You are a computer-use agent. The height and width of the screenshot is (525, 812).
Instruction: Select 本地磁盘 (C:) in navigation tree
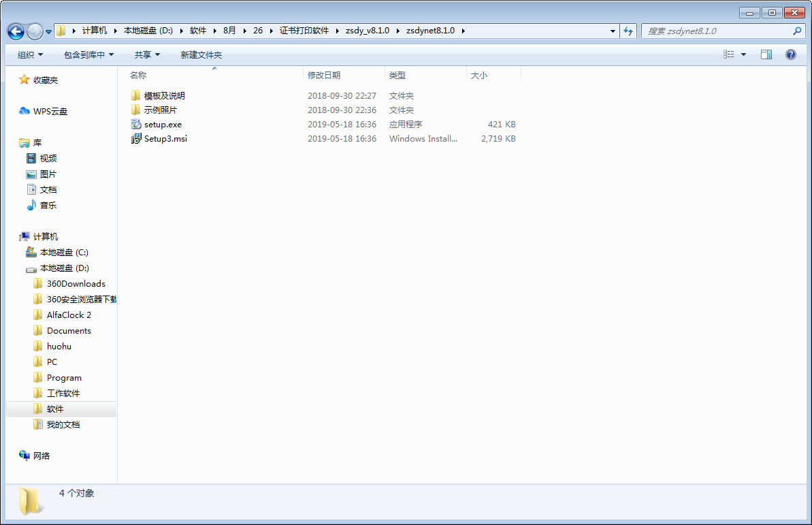pyautogui.click(x=64, y=253)
